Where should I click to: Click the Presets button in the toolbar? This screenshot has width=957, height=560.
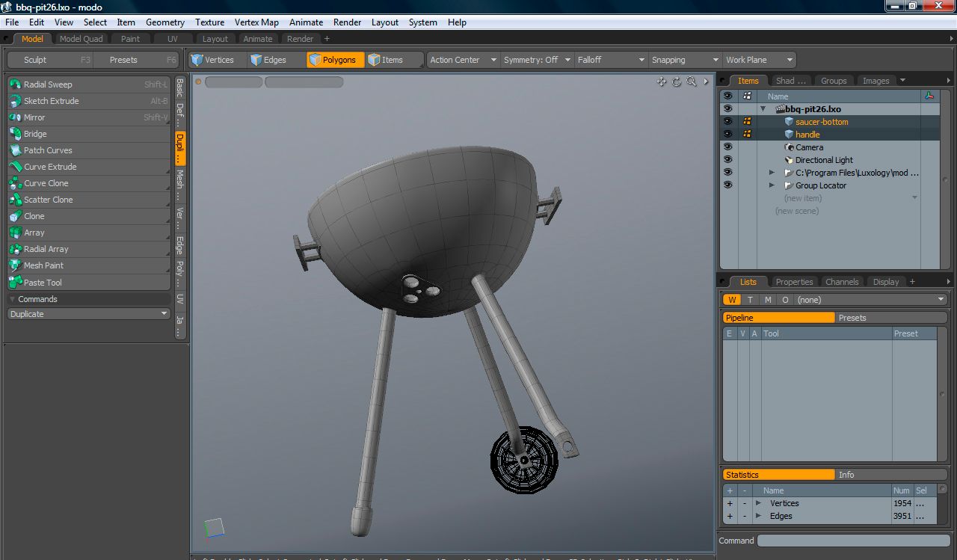tap(125, 60)
